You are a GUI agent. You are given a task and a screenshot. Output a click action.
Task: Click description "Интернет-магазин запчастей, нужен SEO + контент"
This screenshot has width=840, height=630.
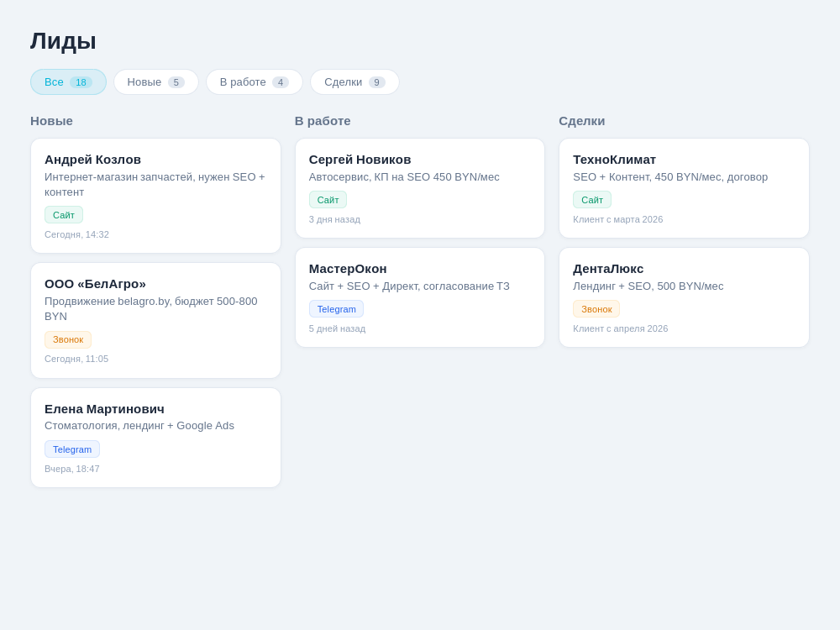155,185
